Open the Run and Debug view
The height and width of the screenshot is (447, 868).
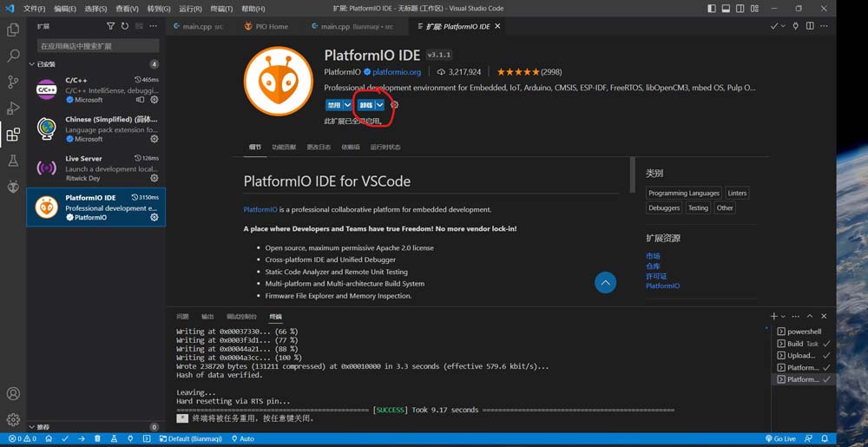13,108
